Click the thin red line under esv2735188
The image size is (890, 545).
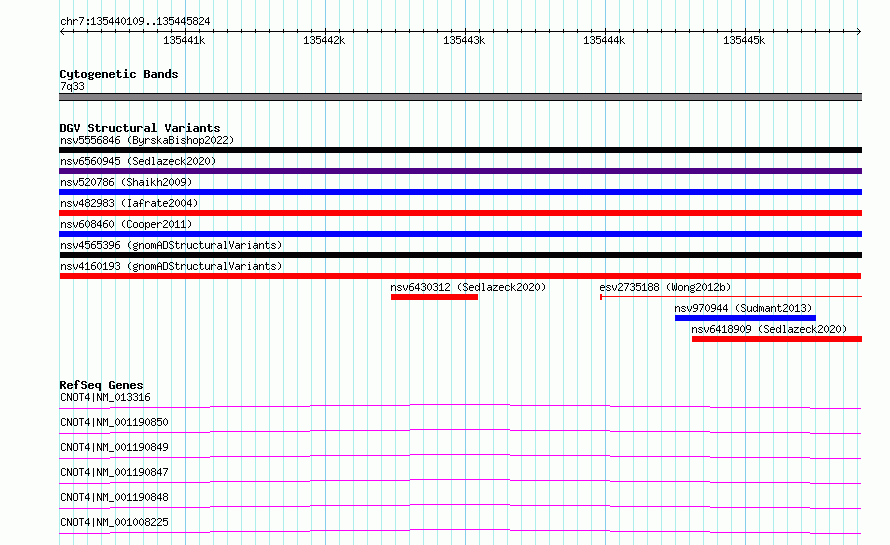(731, 296)
